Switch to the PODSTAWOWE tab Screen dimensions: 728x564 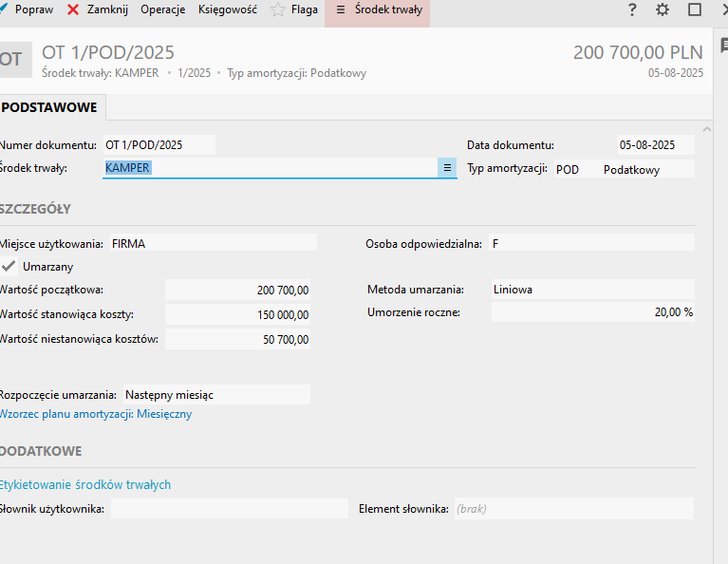click(x=50, y=107)
